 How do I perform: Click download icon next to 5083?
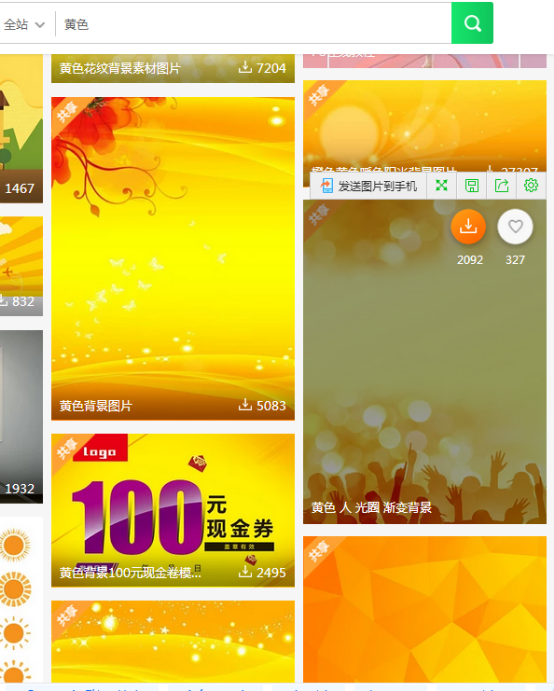tap(245, 405)
